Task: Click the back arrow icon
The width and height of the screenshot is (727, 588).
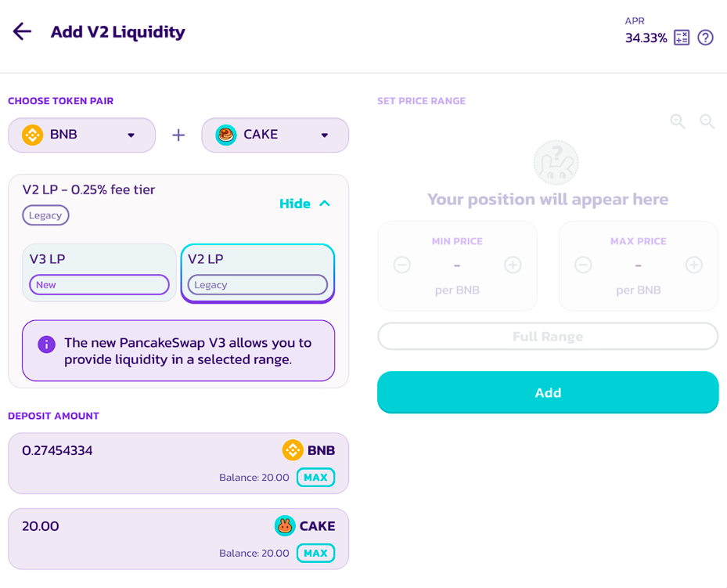Action: pyautogui.click(x=22, y=32)
